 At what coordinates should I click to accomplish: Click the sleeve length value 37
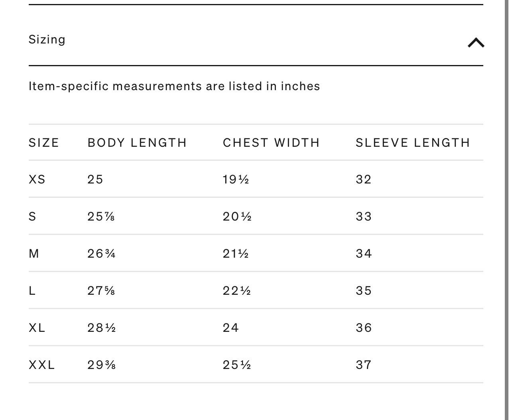(364, 365)
